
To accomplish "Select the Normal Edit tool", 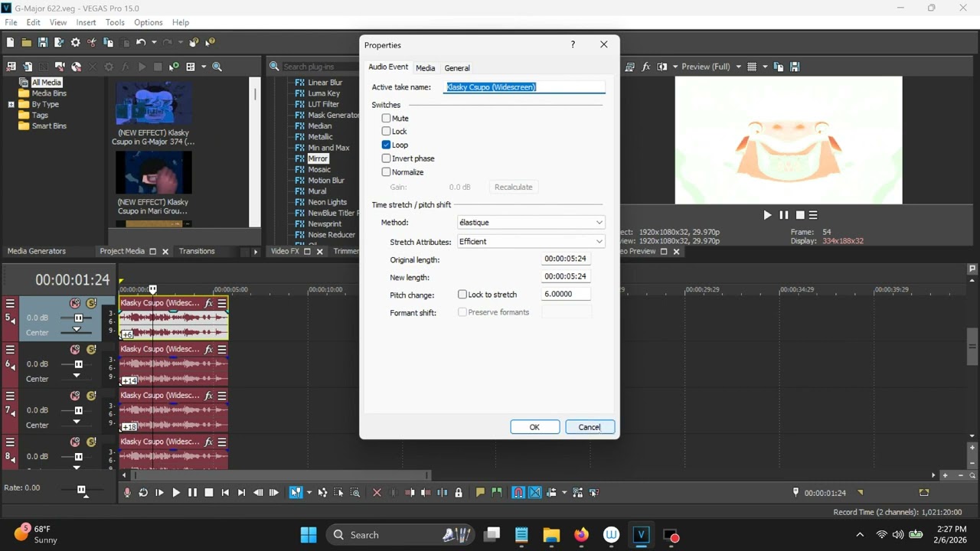I will click(295, 493).
